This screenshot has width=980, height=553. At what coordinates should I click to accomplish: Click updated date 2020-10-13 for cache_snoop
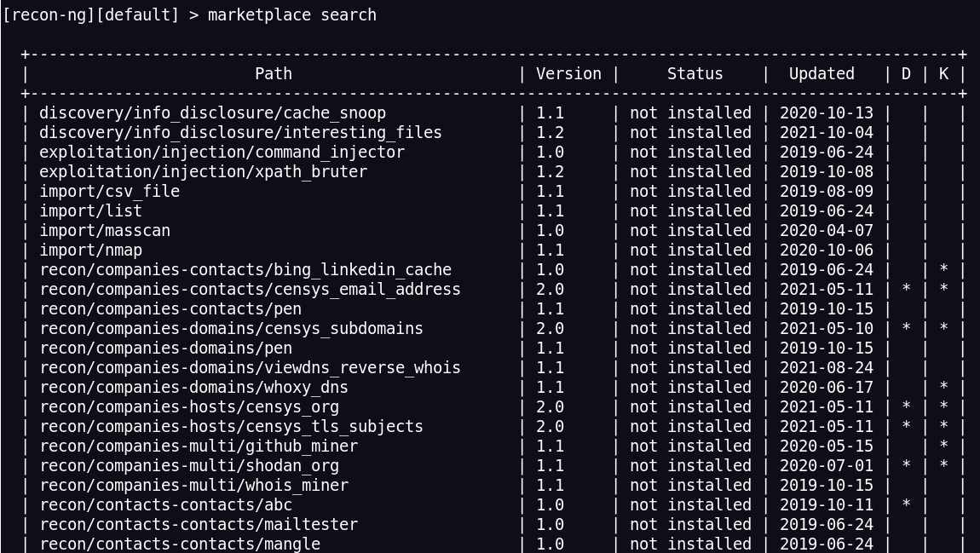[827, 113]
